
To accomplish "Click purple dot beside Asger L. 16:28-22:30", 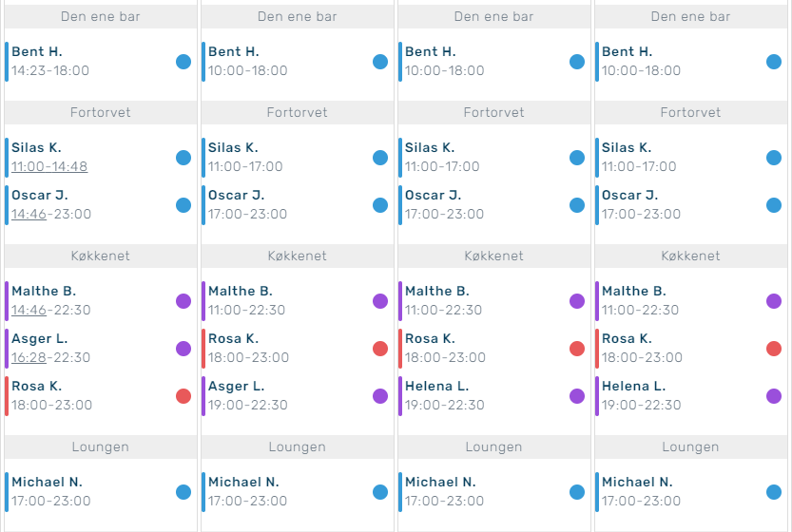I will coord(184,349).
